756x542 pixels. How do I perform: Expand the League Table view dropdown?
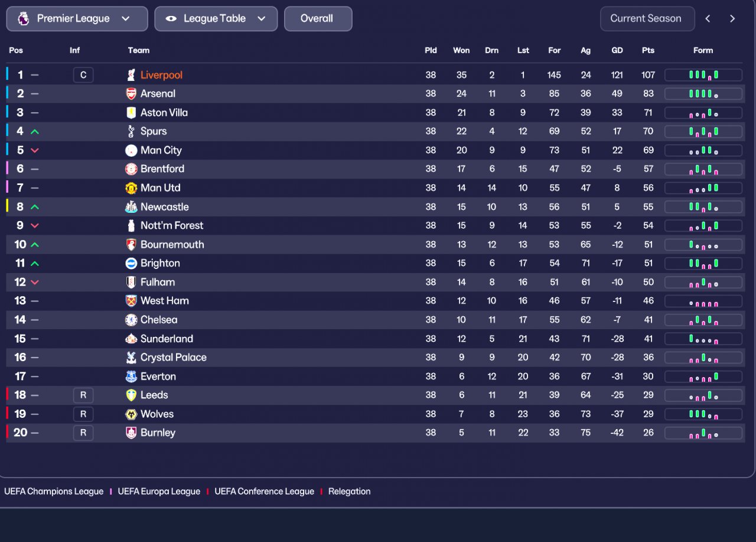click(x=216, y=19)
